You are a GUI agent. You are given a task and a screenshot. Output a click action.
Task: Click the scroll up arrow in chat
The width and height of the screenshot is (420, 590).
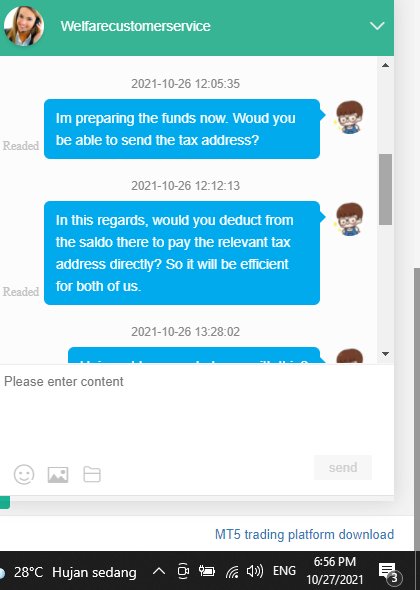pyautogui.click(x=385, y=65)
